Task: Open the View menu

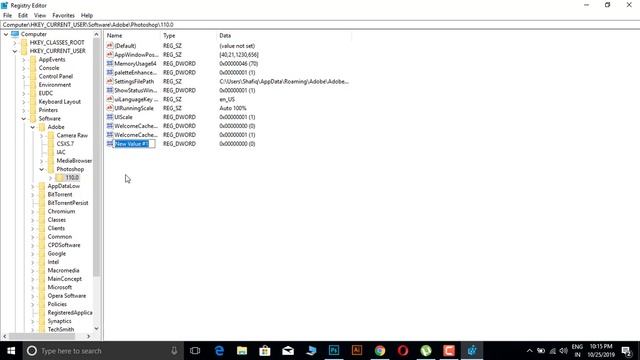Action: (40, 15)
